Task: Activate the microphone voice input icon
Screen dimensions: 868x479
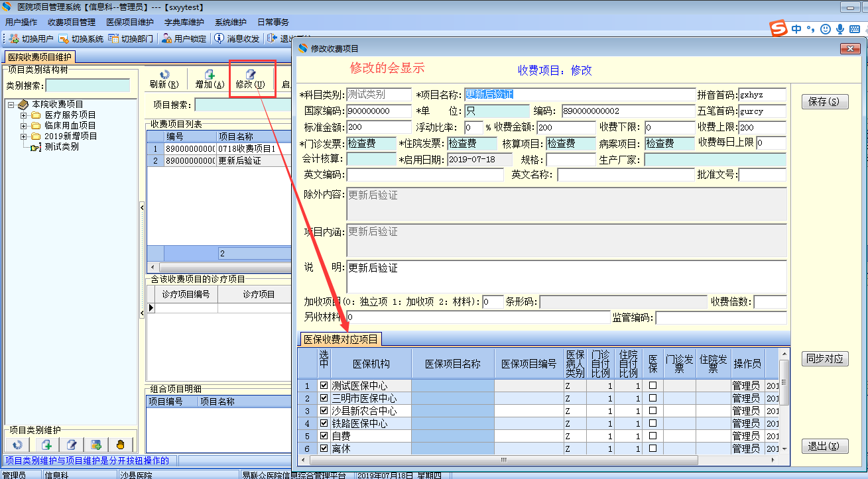Action: pyautogui.click(x=840, y=29)
